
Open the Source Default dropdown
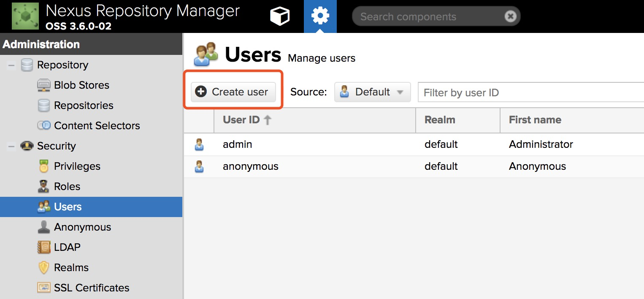coord(372,92)
